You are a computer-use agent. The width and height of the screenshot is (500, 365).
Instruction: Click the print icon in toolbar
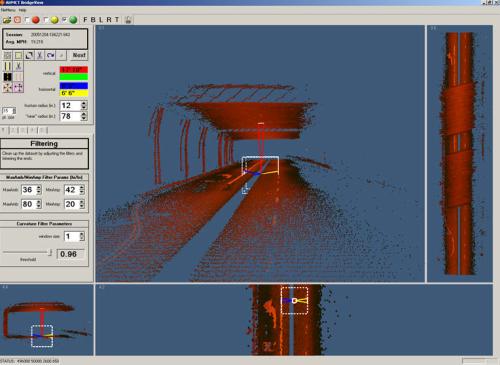pyautogui.click(x=128, y=20)
